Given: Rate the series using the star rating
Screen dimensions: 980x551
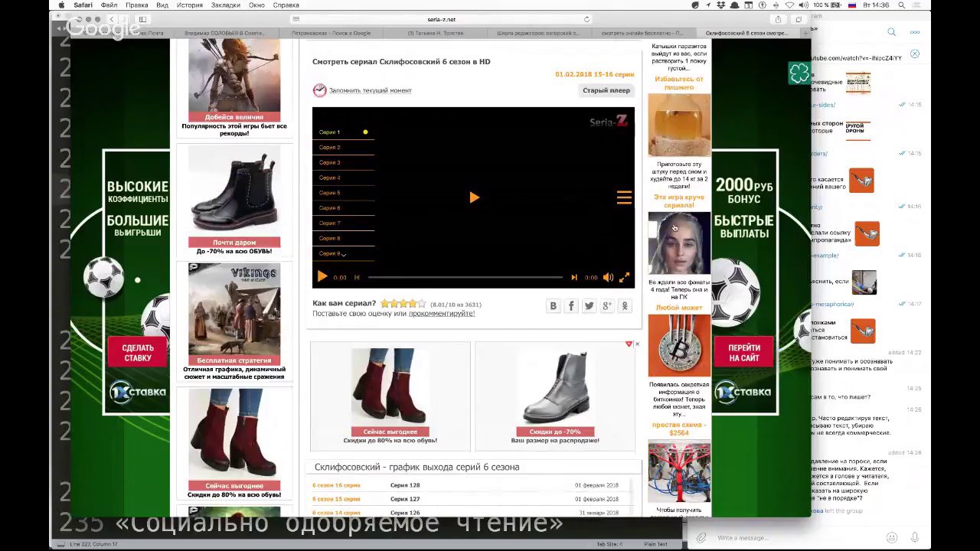Looking at the screenshot, I should point(403,303).
